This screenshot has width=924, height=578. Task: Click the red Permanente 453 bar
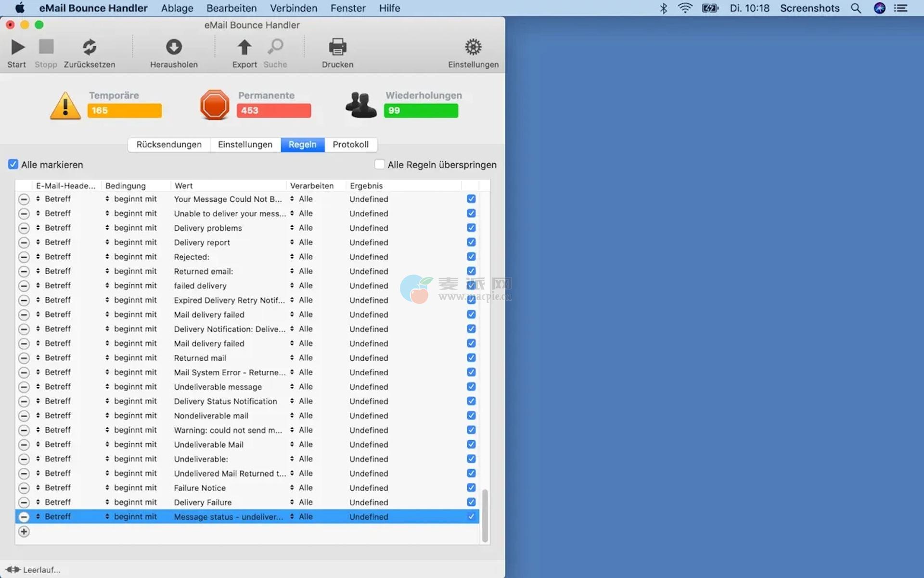point(273,110)
